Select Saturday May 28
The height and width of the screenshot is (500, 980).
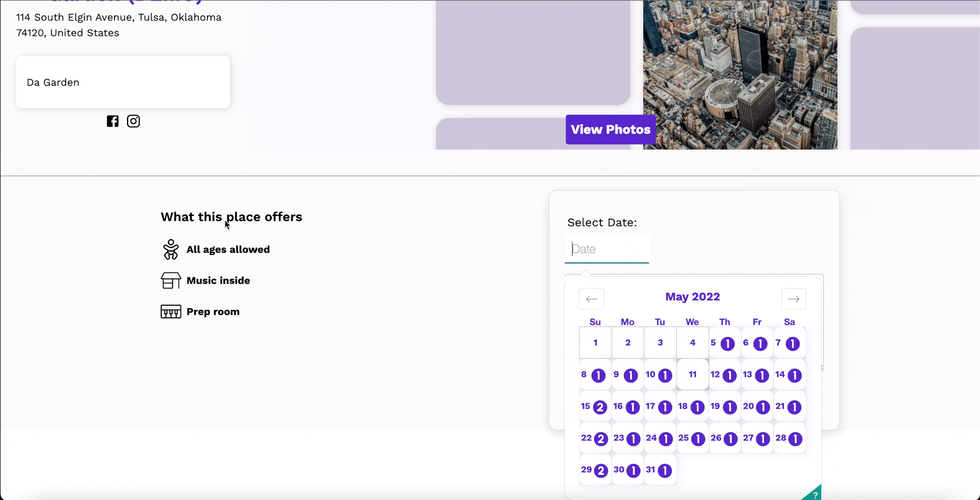[789, 438]
